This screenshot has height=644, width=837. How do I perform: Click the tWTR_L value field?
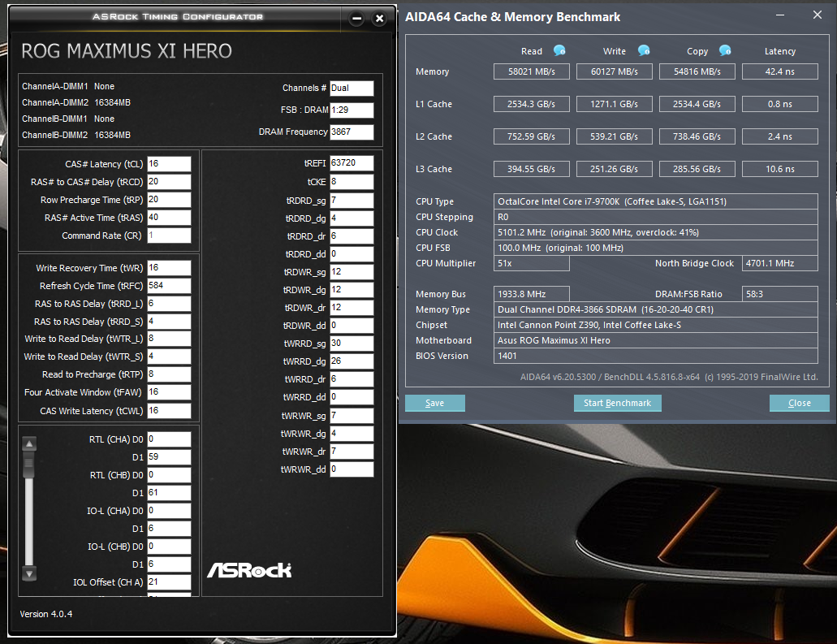point(169,339)
